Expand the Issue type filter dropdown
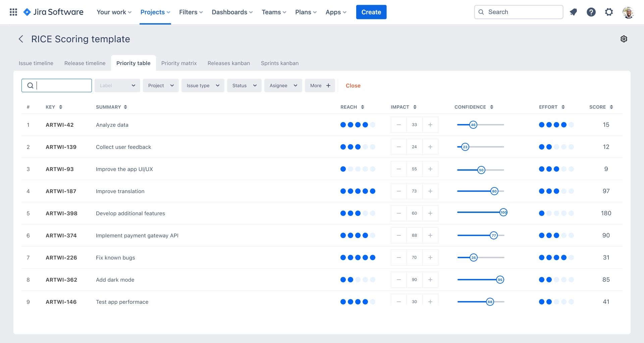Viewport: 644px width, 343px height. point(203,85)
